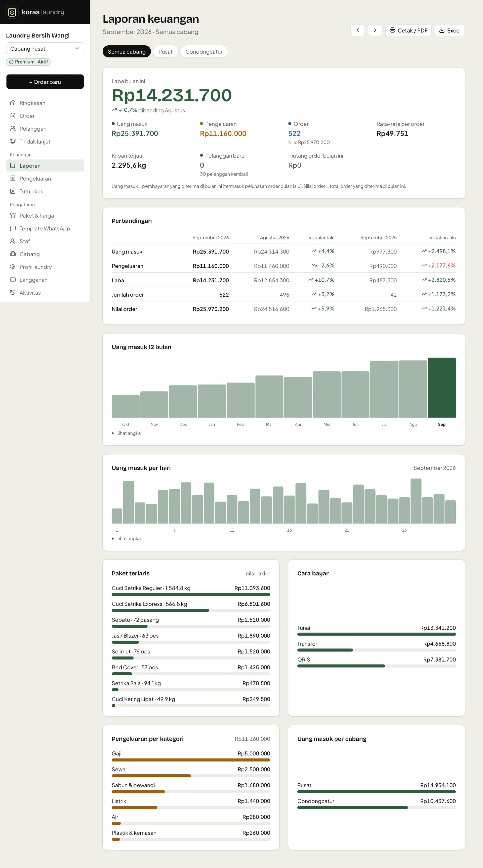Click the Rp14.231.700 profit figure
Image resolution: width=483 pixels, height=868 pixels.
click(x=172, y=95)
